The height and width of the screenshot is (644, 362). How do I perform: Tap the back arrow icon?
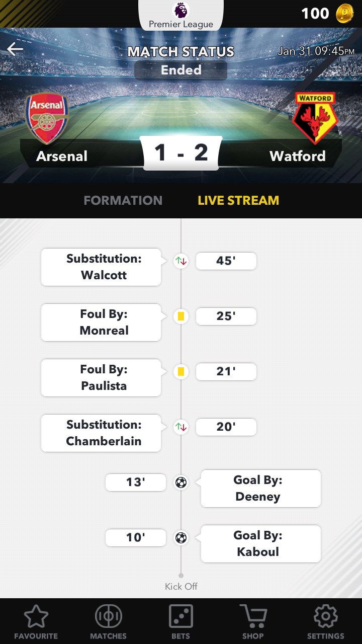tap(15, 49)
